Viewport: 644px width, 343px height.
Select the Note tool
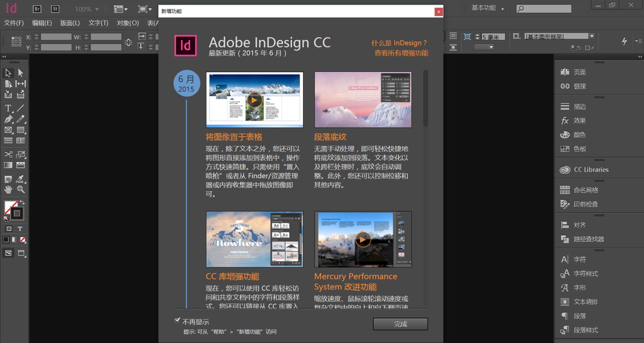pyautogui.click(x=8, y=179)
